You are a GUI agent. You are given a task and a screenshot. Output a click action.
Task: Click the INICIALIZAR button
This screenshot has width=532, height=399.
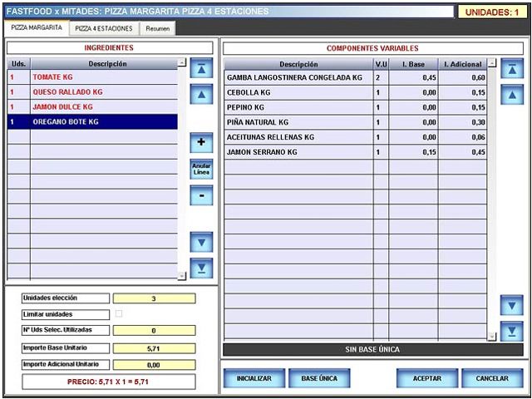[x=254, y=378]
